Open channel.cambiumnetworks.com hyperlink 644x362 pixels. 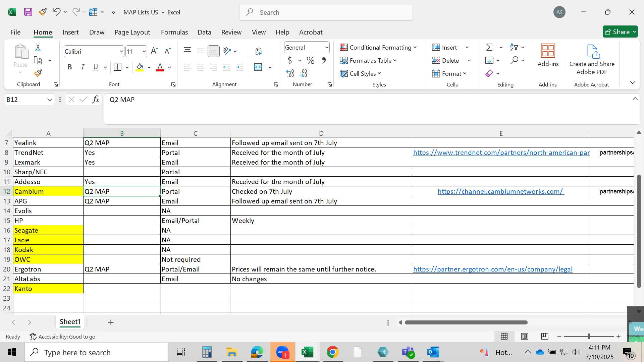coord(501,191)
